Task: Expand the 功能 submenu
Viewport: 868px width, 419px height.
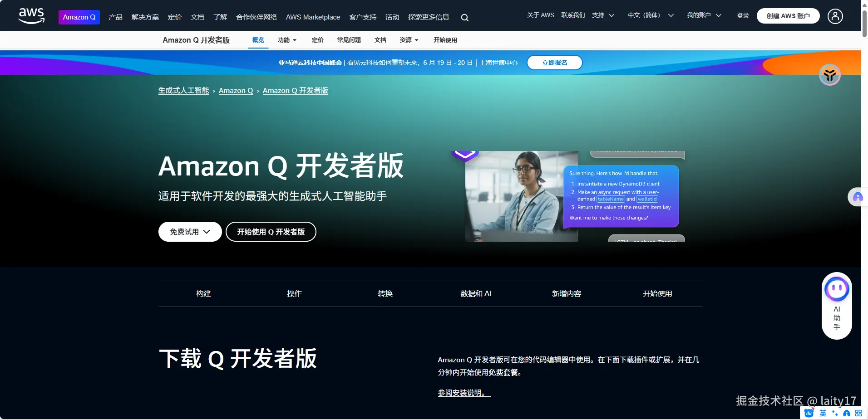Action: pyautogui.click(x=287, y=40)
